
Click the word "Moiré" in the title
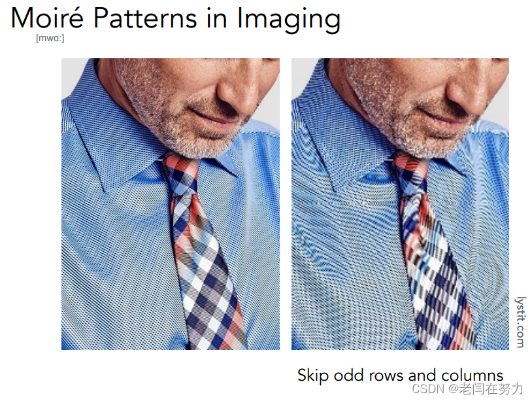[x=47, y=18]
